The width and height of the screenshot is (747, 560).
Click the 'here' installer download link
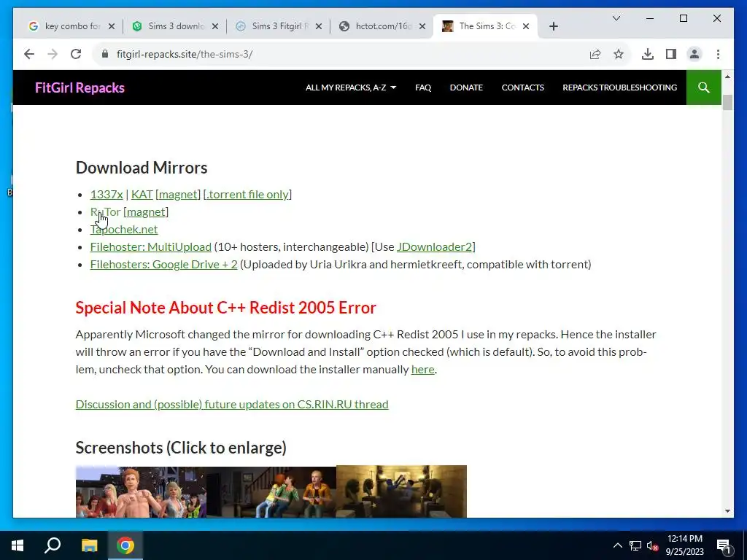coord(422,370)
